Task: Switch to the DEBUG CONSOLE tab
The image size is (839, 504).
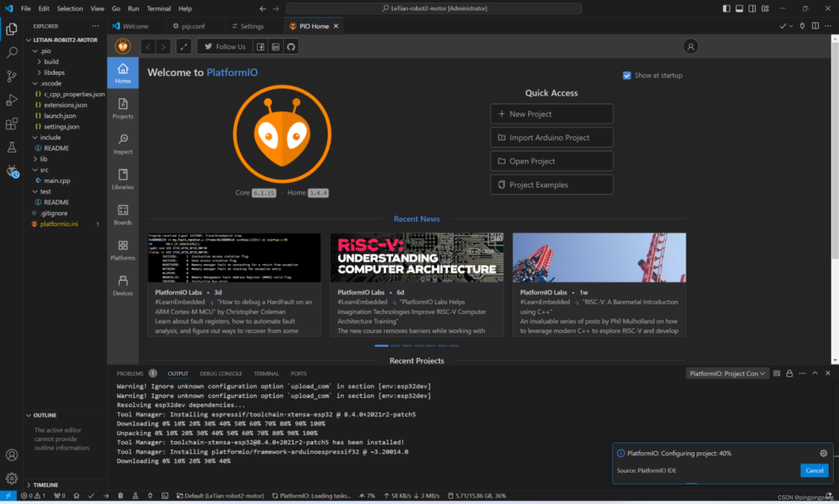Action: click(x=221, y=374)
